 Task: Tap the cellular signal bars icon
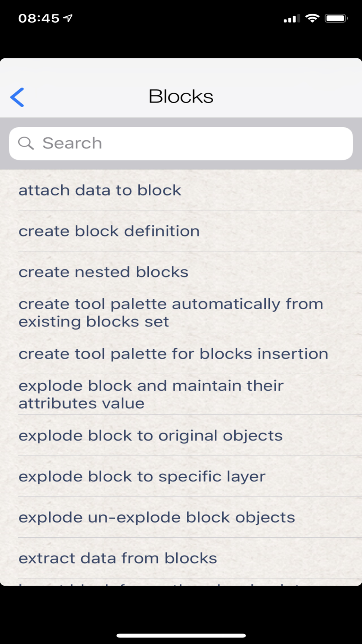tap(292, 18)
